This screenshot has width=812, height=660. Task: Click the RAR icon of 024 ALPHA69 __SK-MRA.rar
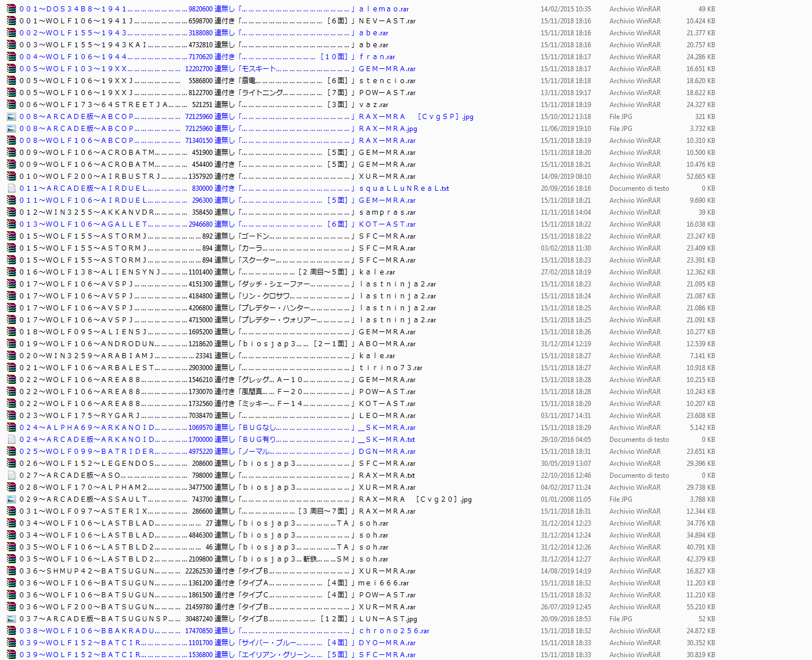11,428
